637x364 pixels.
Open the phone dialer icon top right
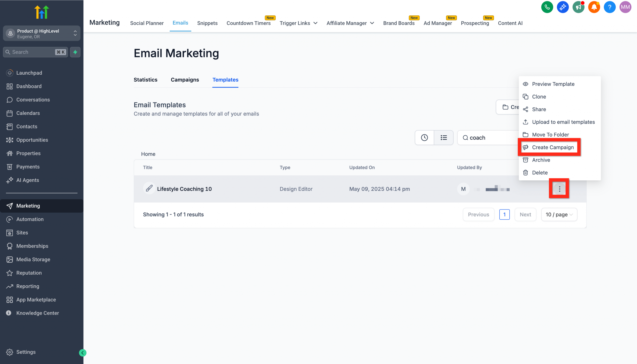point(547,7)
